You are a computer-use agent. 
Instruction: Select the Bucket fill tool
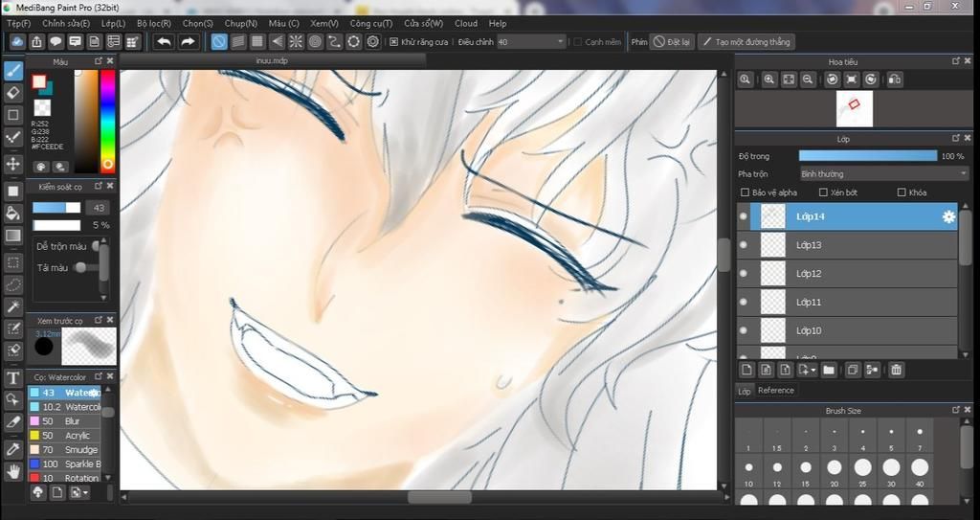13,214
